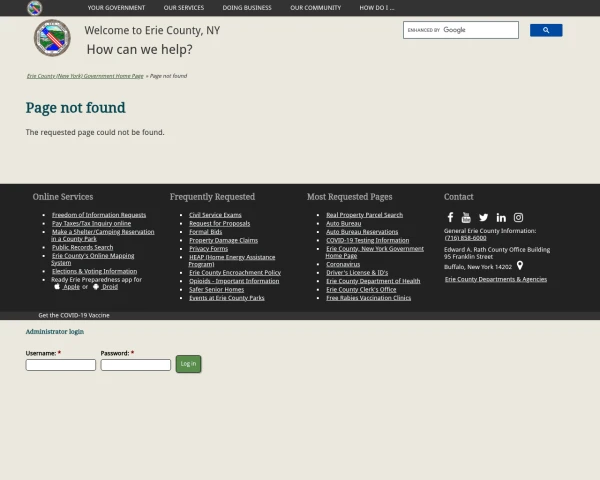The width and height of the screenshot is (600, 480).
Task: Open Real Property Parcel Search link
Action: click(364, 215)
